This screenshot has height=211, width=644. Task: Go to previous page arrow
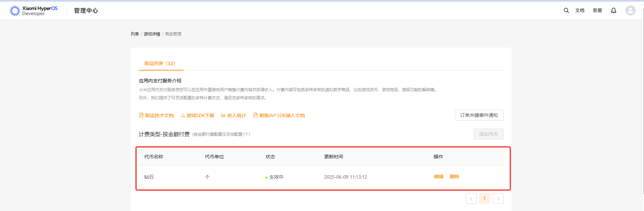(471, 199)
